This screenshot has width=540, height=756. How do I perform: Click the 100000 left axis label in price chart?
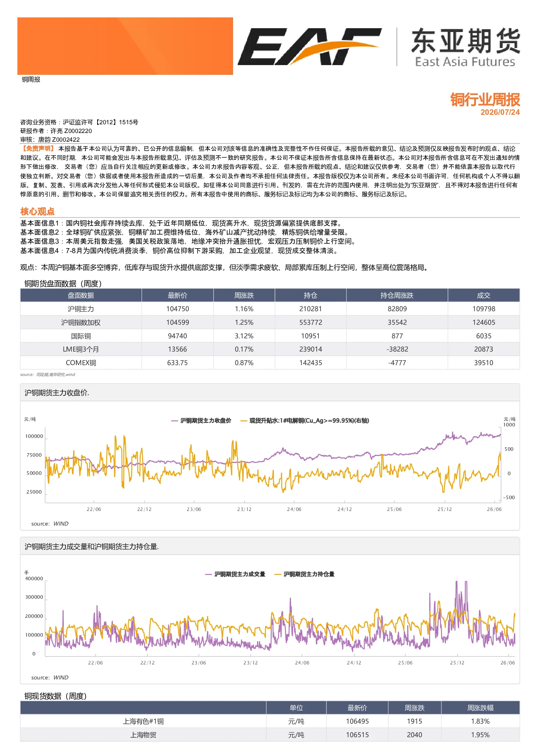pyautogui.click(x=34, y=436)
